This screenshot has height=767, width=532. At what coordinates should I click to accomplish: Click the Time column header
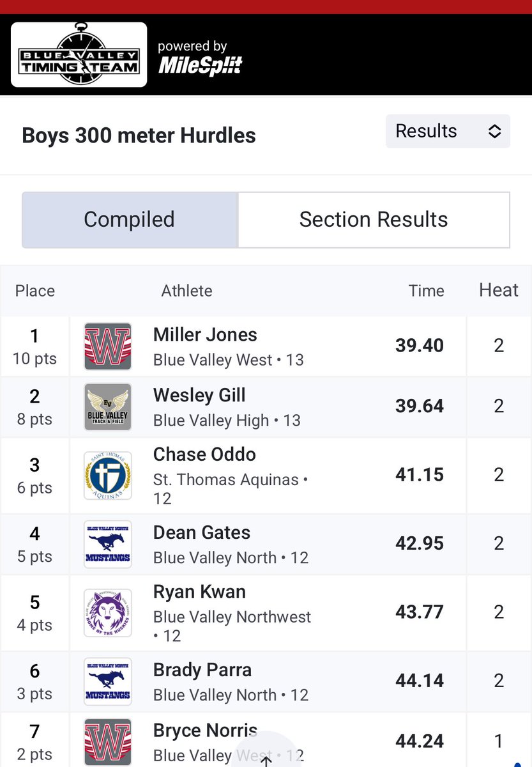tap(427, 291)
